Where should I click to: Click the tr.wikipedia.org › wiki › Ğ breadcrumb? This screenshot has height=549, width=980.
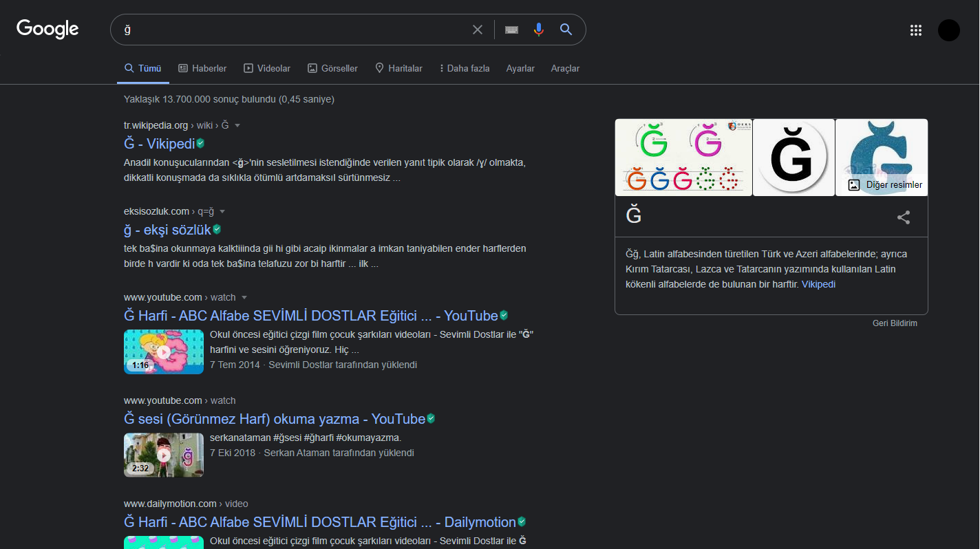tap(176, 125)
